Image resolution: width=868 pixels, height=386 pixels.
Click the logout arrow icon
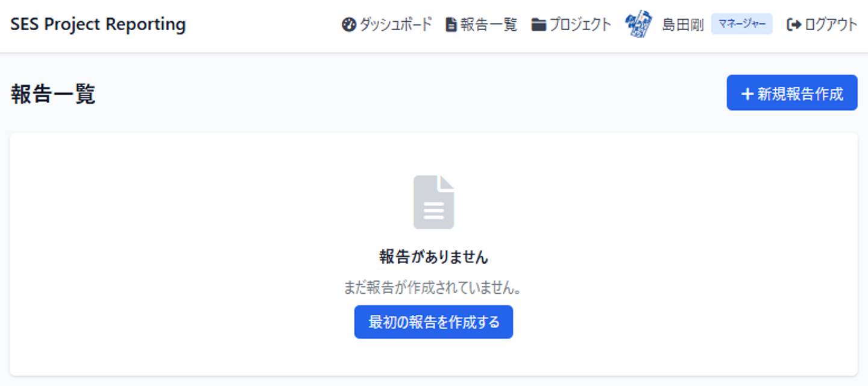794,25
